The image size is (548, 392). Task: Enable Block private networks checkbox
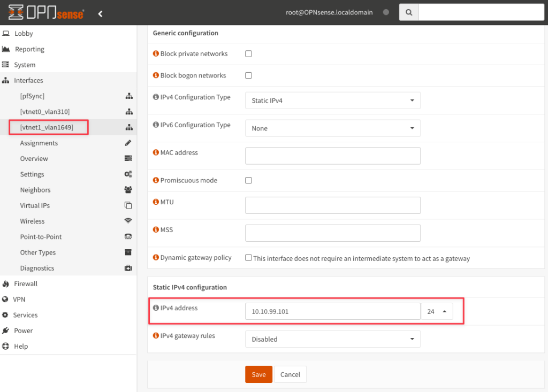coord(248,54)
